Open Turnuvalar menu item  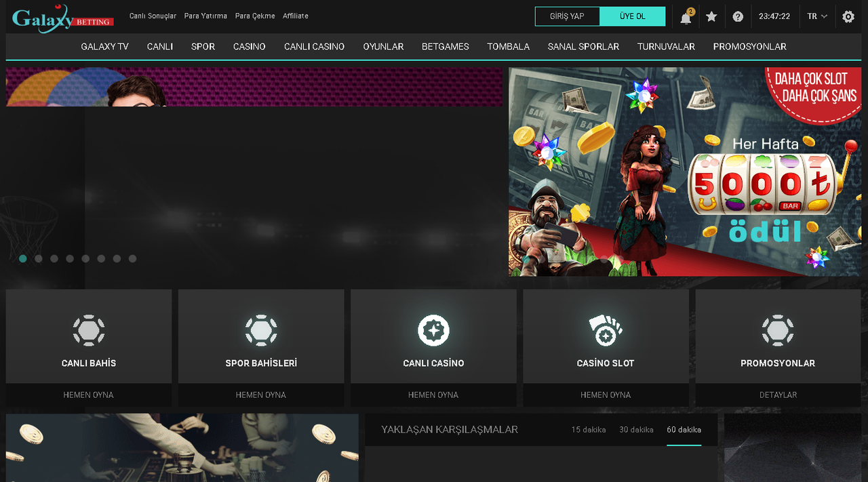(666, 47)
